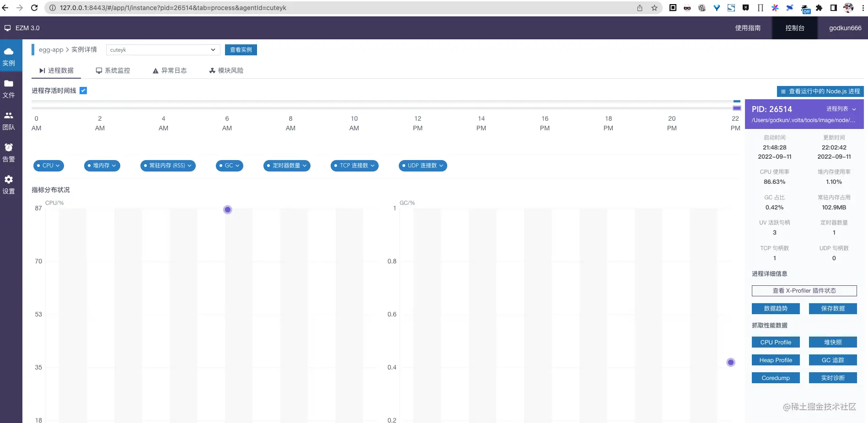Toggle the browser side panel icon

click(x=834, y=8)
